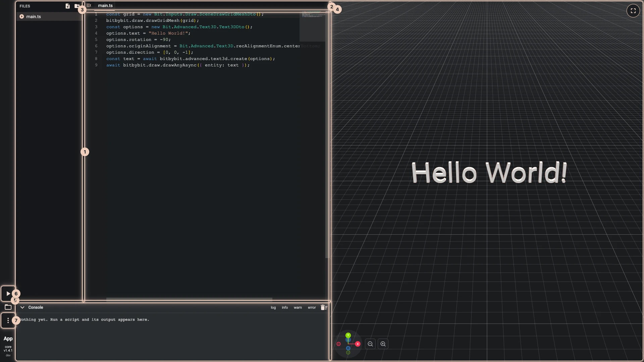644x362 pixels.
Task: Snap view to negative Y green circle
Action: coord(348,353)
